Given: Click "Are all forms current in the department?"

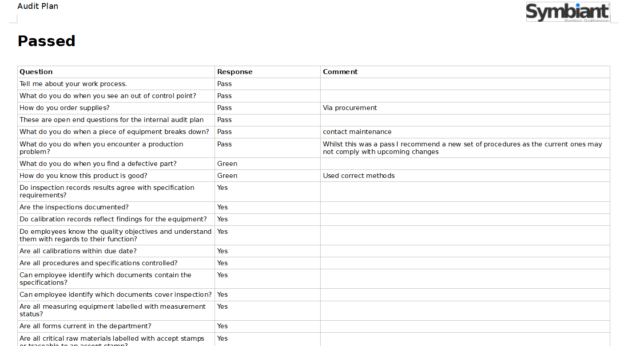Looking at the screenshot, I should [x=85, y=326].
